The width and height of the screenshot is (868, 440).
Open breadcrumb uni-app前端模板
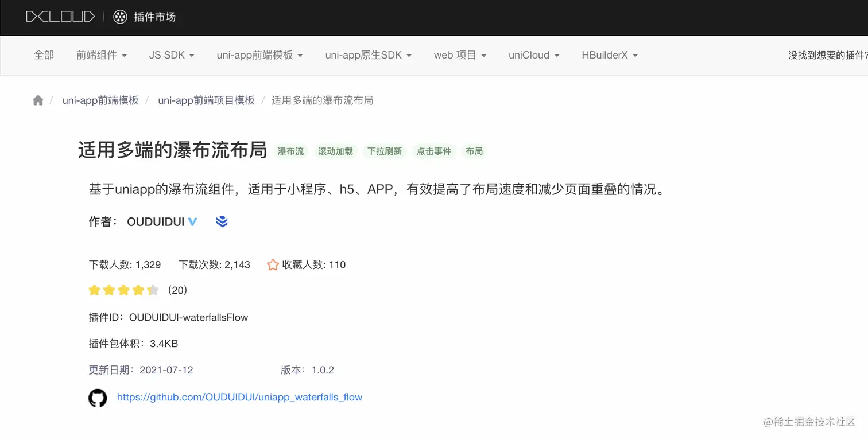tap(100, 100)
